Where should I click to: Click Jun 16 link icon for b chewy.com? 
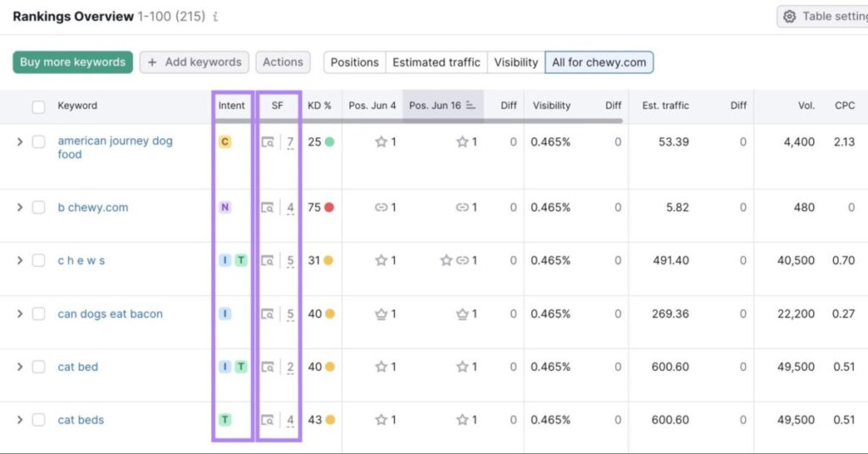(x=462, y=208)
